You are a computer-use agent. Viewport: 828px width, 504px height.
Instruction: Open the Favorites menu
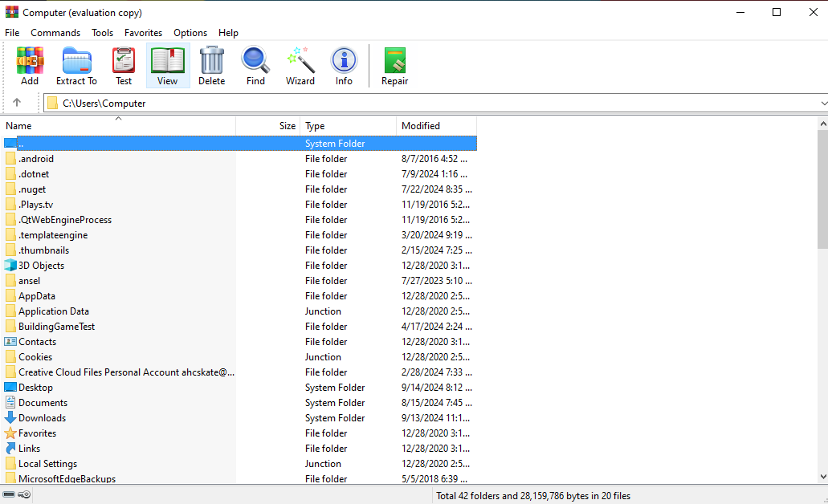tap(143, 33)
